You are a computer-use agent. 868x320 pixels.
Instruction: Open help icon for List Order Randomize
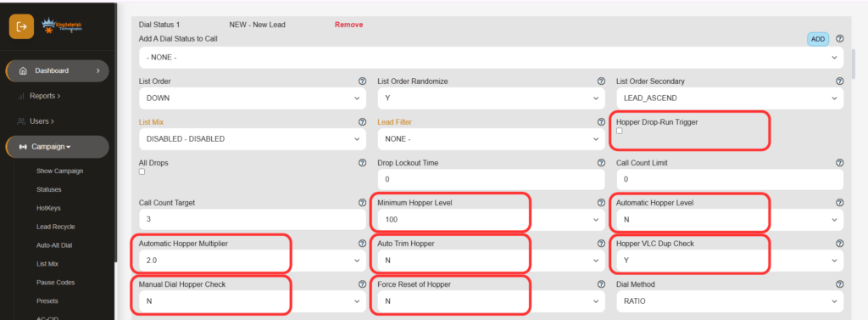[x=601, y=81]
